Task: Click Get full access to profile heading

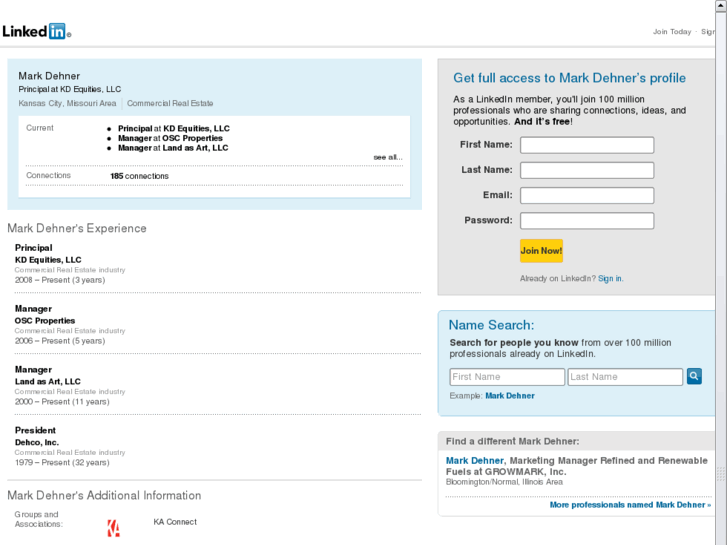Action: 569,78
